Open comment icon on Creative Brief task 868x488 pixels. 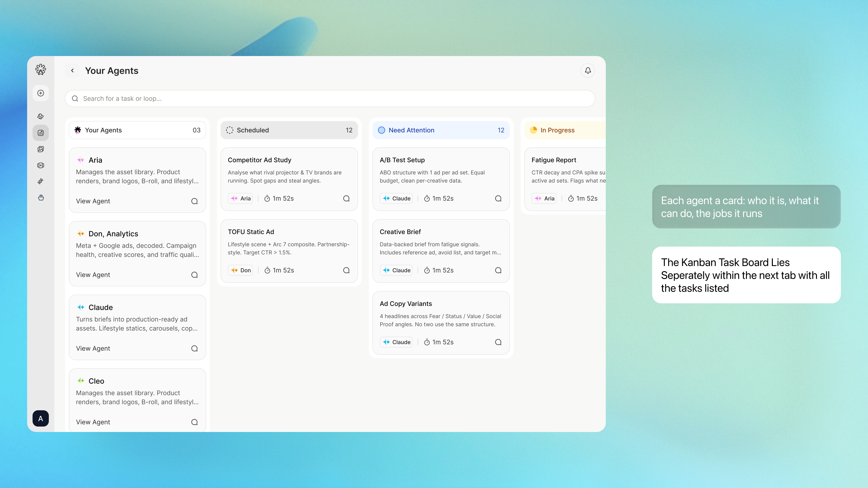pyautogui.click(x=498, y=270)
